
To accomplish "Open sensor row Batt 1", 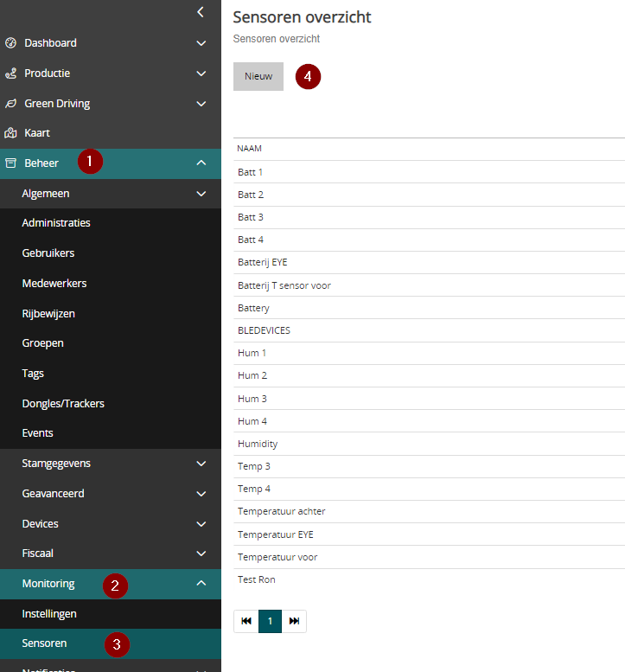I will tap(430, 172).
